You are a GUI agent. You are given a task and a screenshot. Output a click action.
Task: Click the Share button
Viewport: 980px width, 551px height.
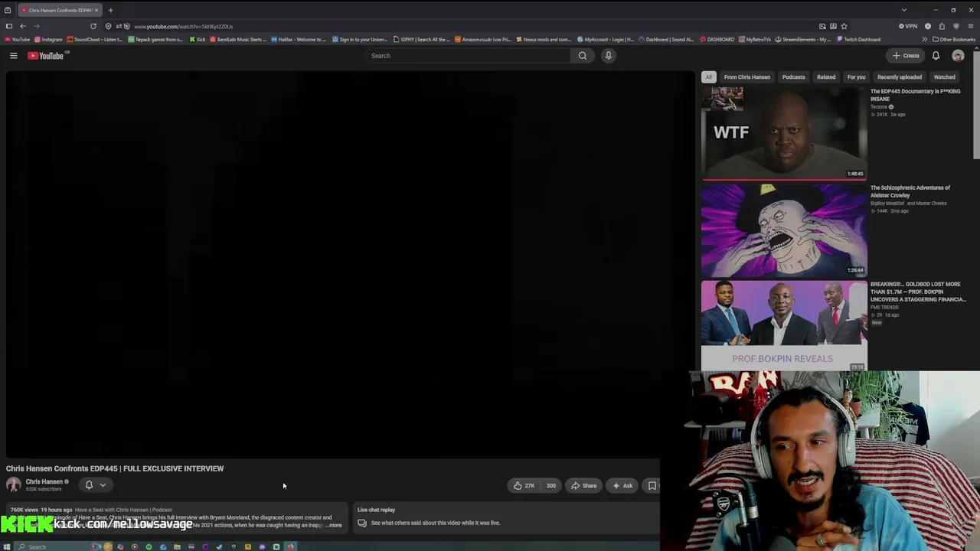[x=583, y=485]
